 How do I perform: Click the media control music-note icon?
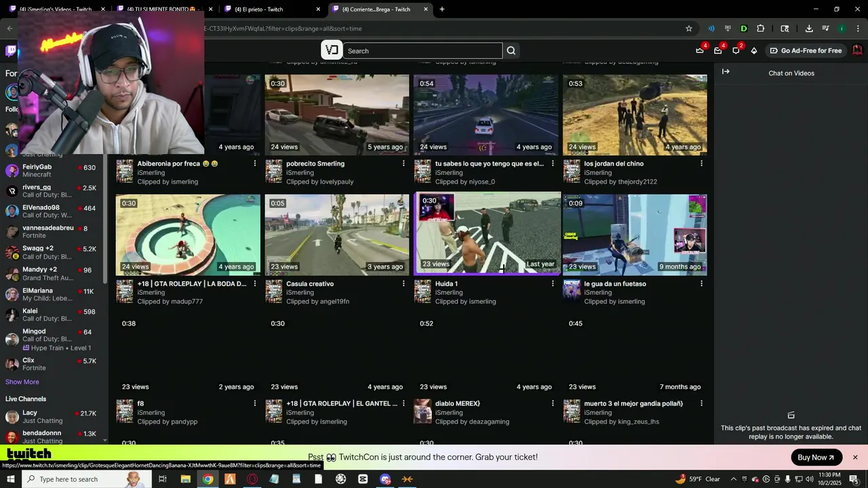pyautogui.click(x=825, y=28)
